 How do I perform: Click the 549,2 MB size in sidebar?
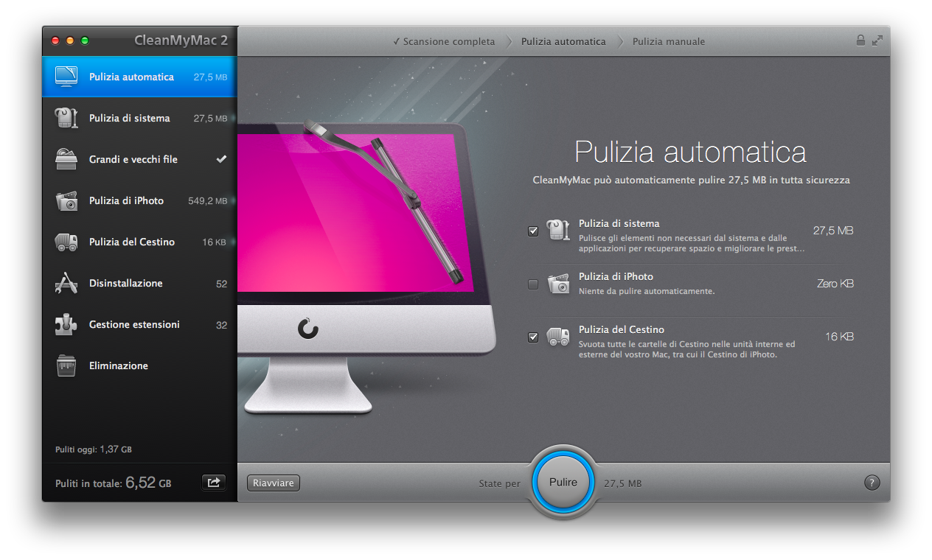tap(207, 200)
